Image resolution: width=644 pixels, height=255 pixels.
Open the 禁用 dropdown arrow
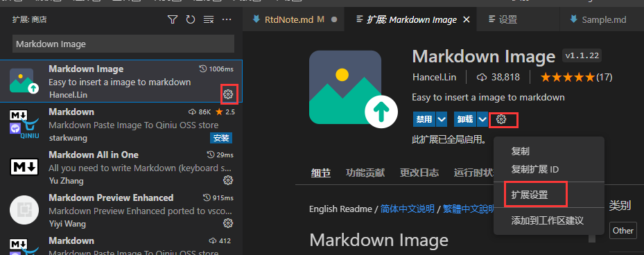[442, 119]
